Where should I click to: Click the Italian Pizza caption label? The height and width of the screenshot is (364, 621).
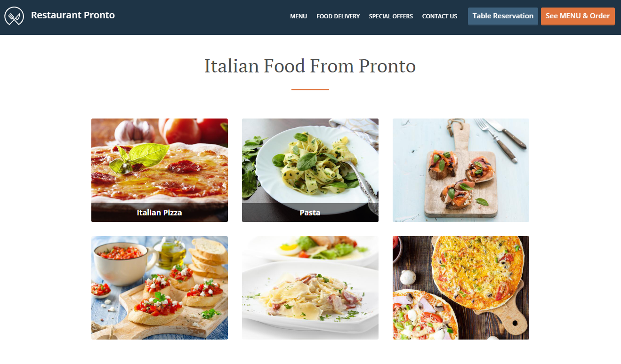point(160,213)
